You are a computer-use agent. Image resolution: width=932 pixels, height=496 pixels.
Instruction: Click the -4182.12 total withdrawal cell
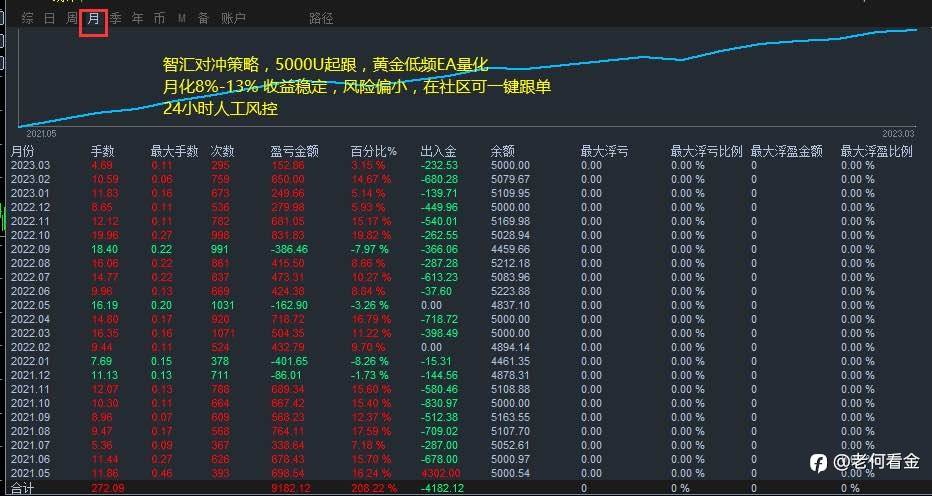pyautogui.click(x=442, y=489)
